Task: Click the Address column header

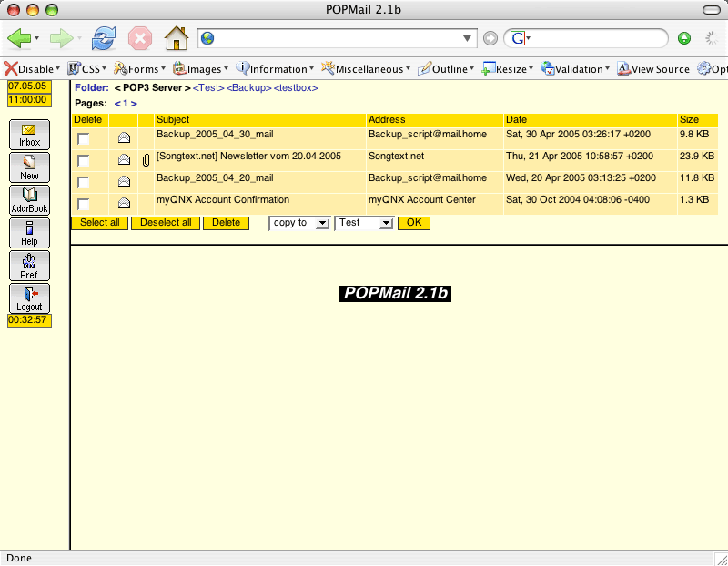Action: coord(435,120)
